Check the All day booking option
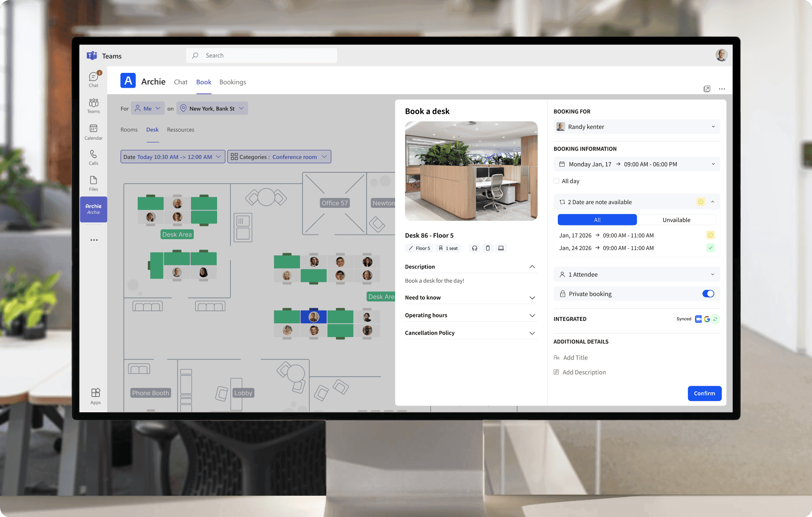The height and width of the screenshot is (517, 812). pos(556,181)
